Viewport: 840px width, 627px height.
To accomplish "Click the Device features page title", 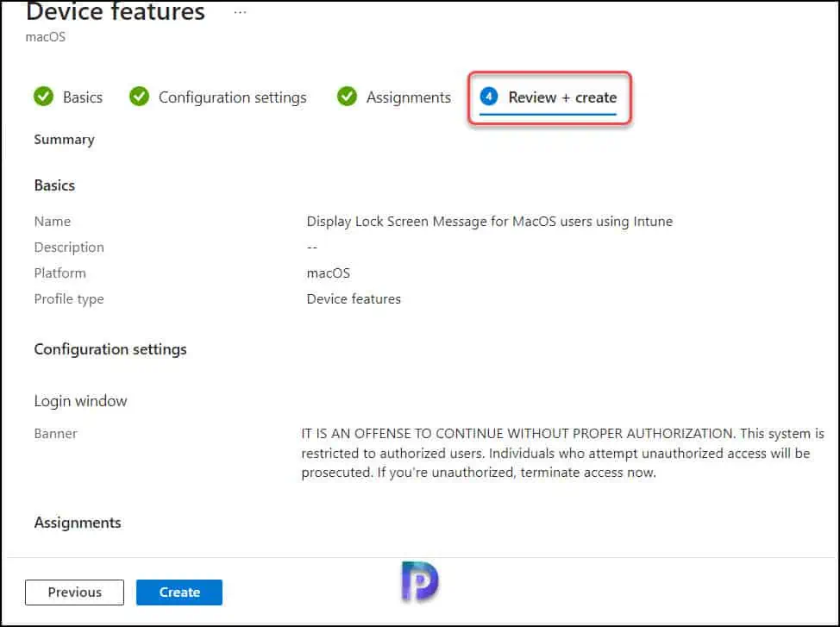I will (116, 12).
